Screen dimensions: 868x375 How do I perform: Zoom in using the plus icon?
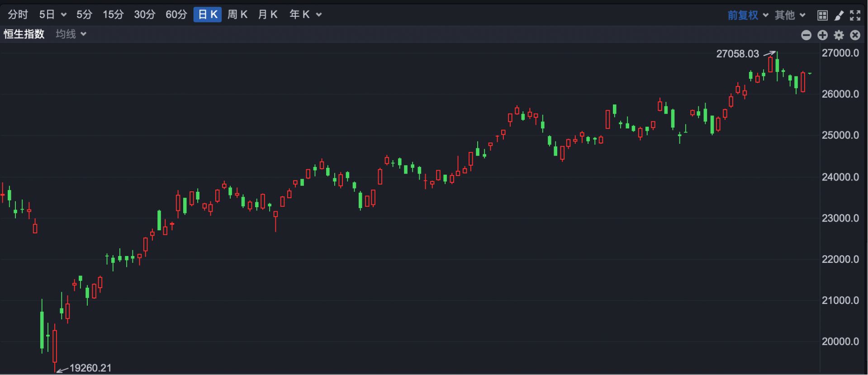[822, 35]
